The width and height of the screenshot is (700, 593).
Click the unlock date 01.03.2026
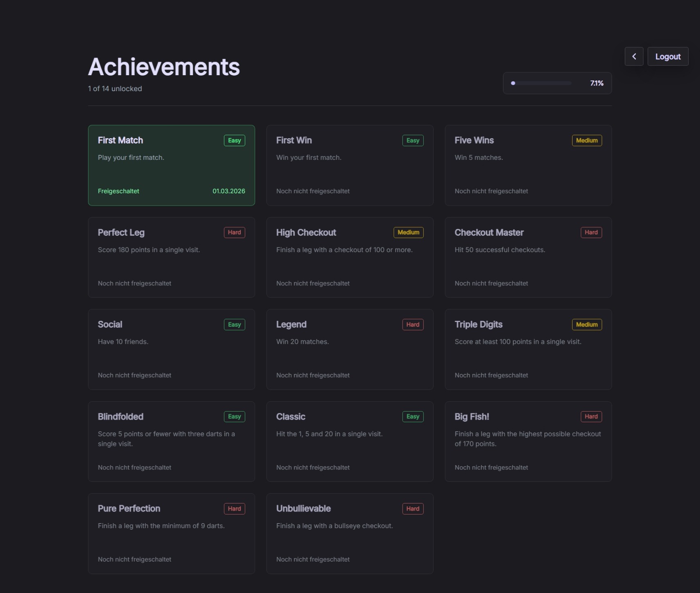pos(229,191)
